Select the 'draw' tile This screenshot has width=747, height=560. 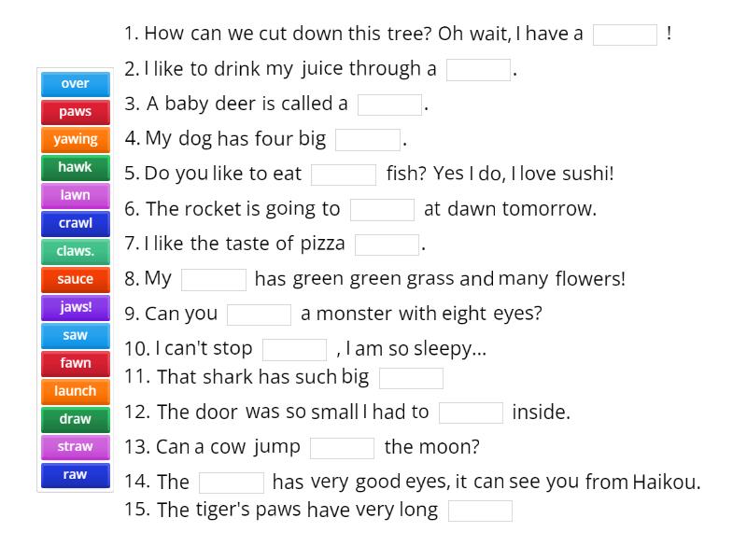[75, 419]
